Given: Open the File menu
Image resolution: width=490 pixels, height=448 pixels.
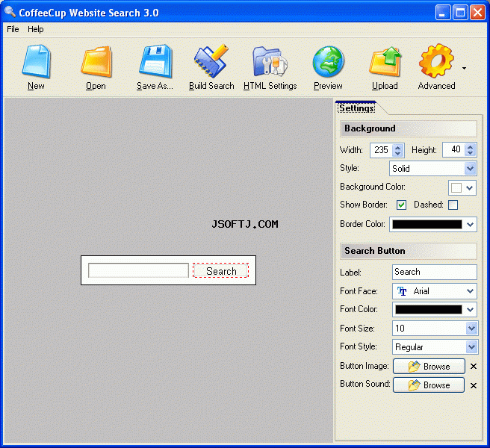Looking at the screenshot, I should click(13, 29).
